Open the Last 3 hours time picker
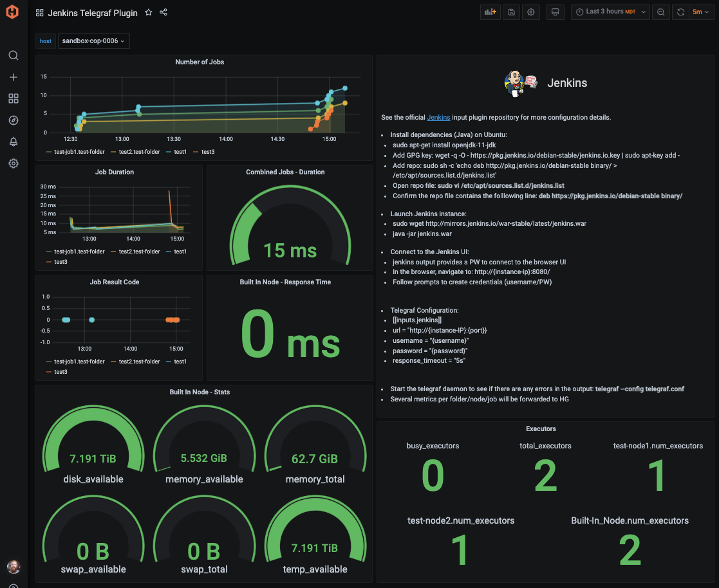This screenshot has width=719, height=588. click(x=611, y=12)
